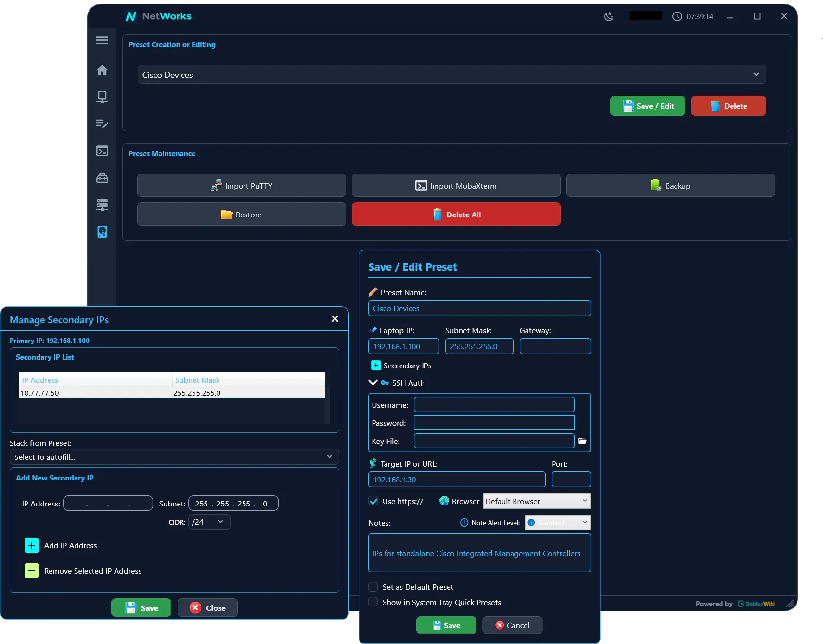This screenshot has height=644, width=823.
Task: Open the CIDR /24 dropdown
Action: coord(209,522)
